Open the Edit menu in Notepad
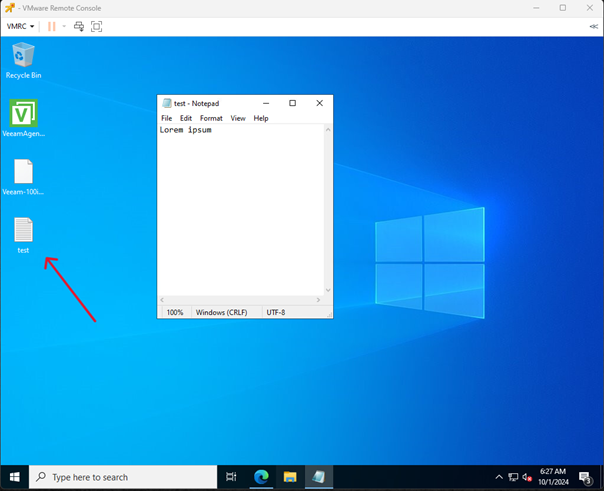 pos(186,118)
